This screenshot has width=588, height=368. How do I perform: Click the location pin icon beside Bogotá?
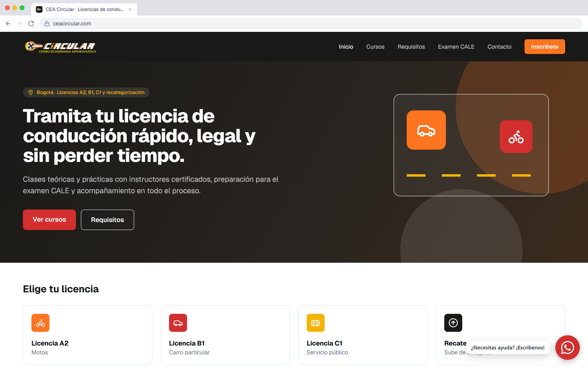click(x=31, y=92)
